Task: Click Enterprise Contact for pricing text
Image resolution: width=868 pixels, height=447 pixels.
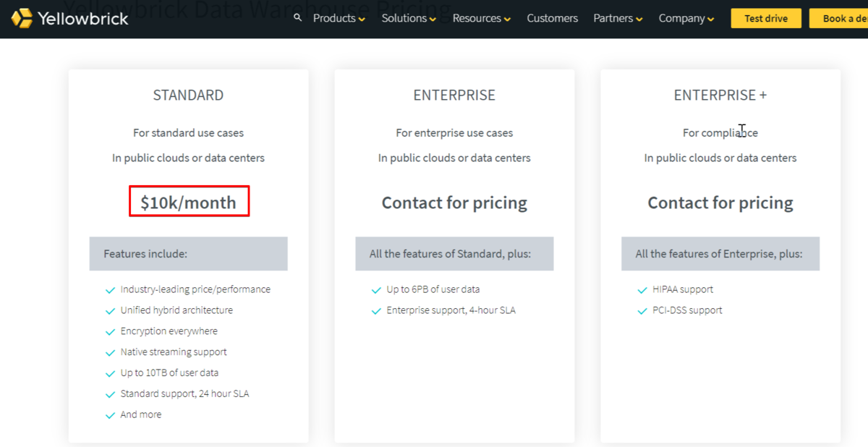Action: (454, 203)
